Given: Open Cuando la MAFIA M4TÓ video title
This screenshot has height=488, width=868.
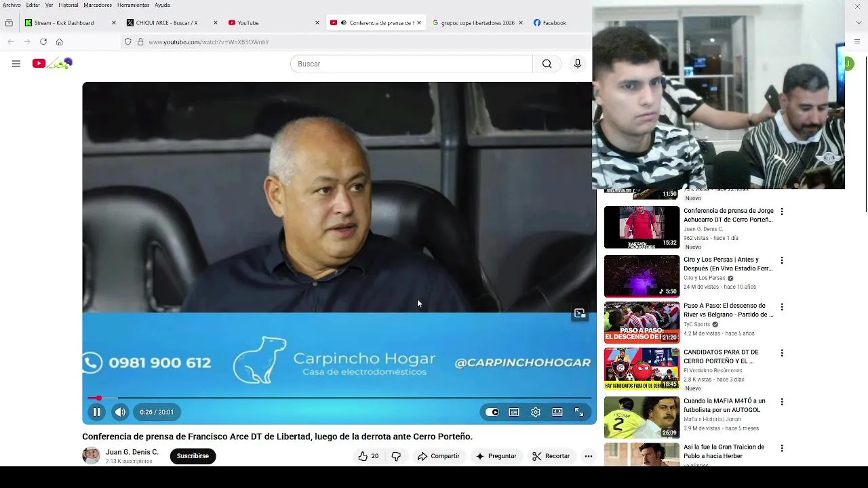Looking at the screenshot, I should (724, 405).
